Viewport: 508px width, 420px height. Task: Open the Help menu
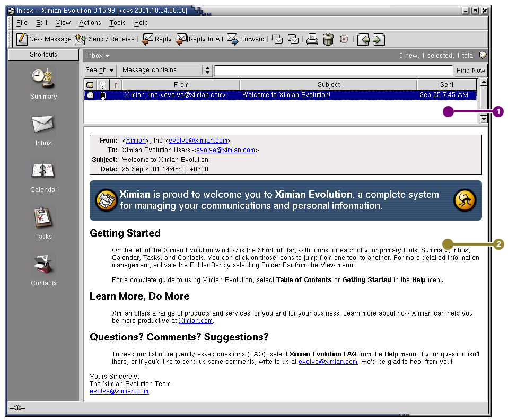coord(141,23)
